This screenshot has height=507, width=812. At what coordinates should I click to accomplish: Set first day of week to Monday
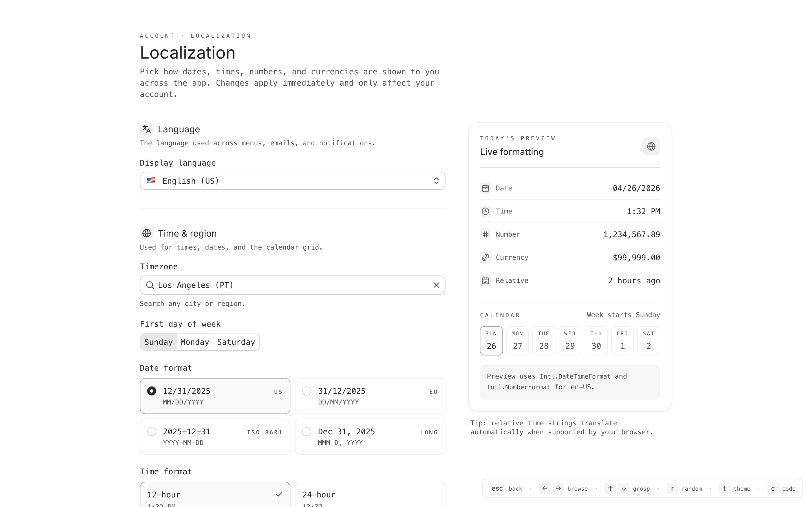(195, 342)
